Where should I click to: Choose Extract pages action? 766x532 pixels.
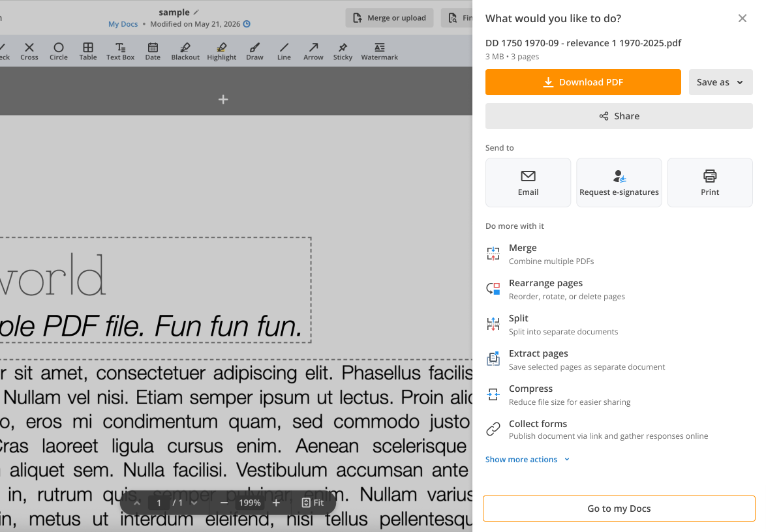[619, 360]
